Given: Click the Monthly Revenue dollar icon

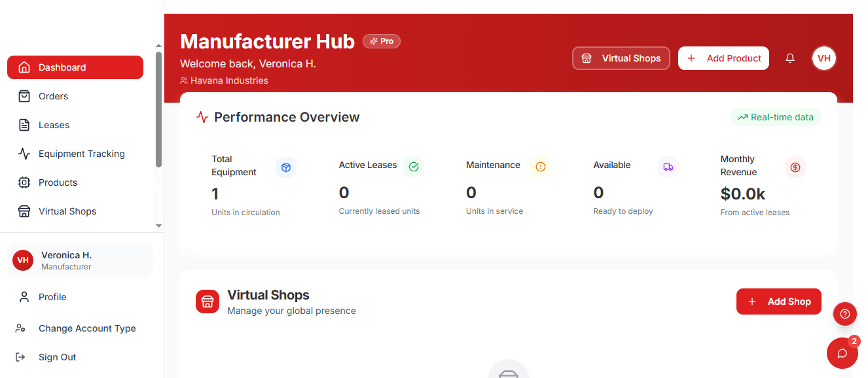Looking at the screenshot, I should click(x=795, y=167).
